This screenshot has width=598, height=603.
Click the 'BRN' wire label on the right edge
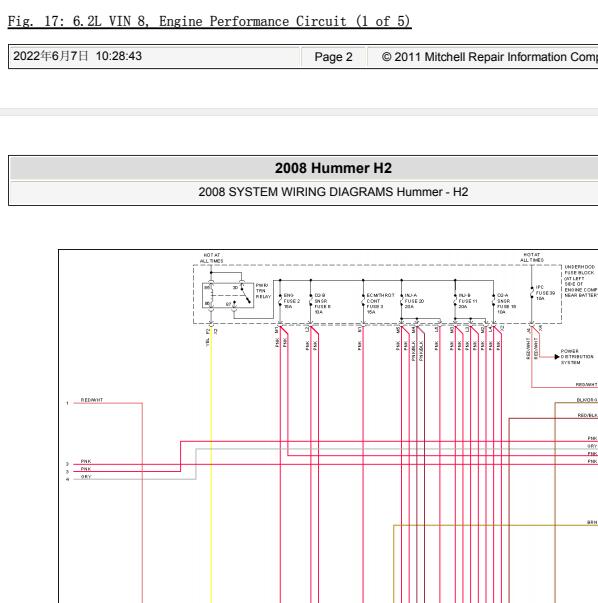coord(592,522)
